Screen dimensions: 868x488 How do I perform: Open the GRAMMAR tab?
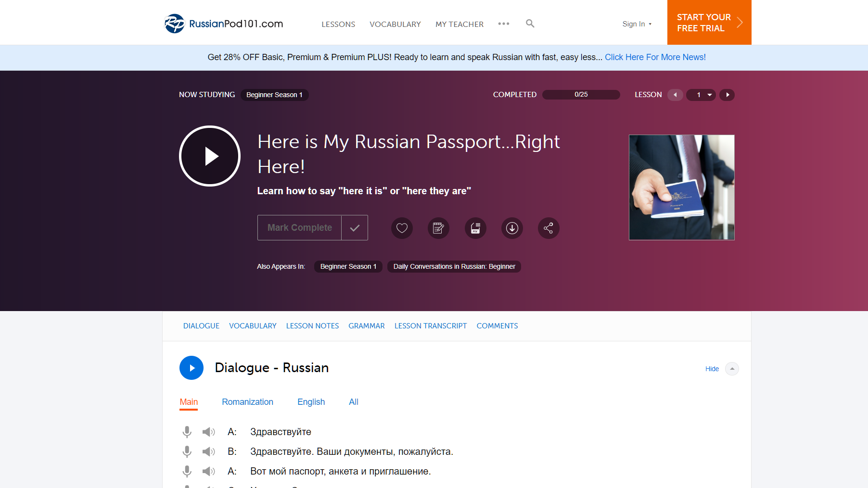[x=366, y=326]
